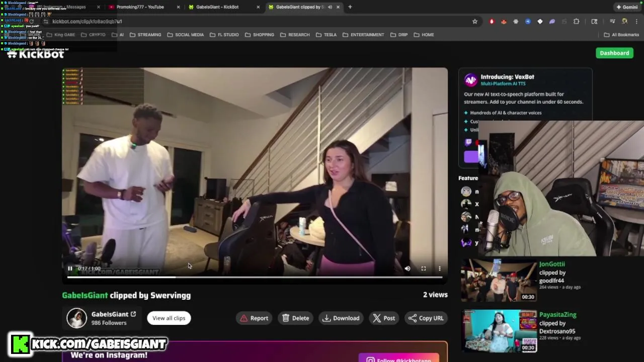Switch to the GabeIsGiant - KickBot tab

[217, 7]
